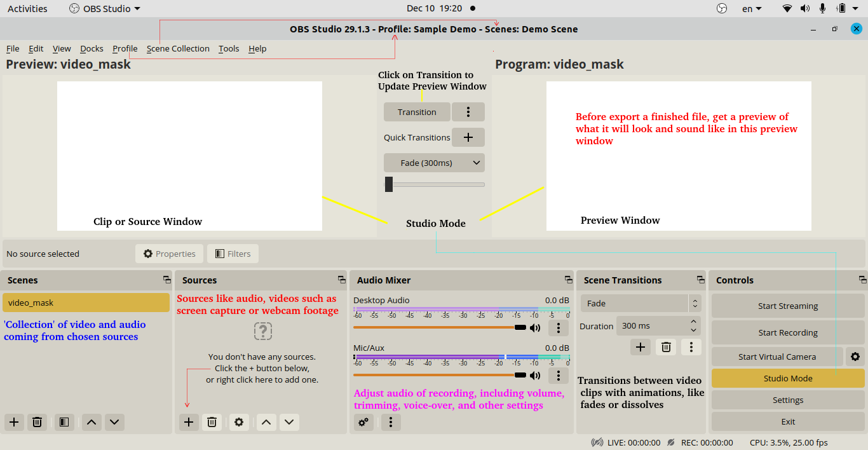Add a scene transition with plus button
The height and width of the screenshot is (450, 868).
click(641, 347)
